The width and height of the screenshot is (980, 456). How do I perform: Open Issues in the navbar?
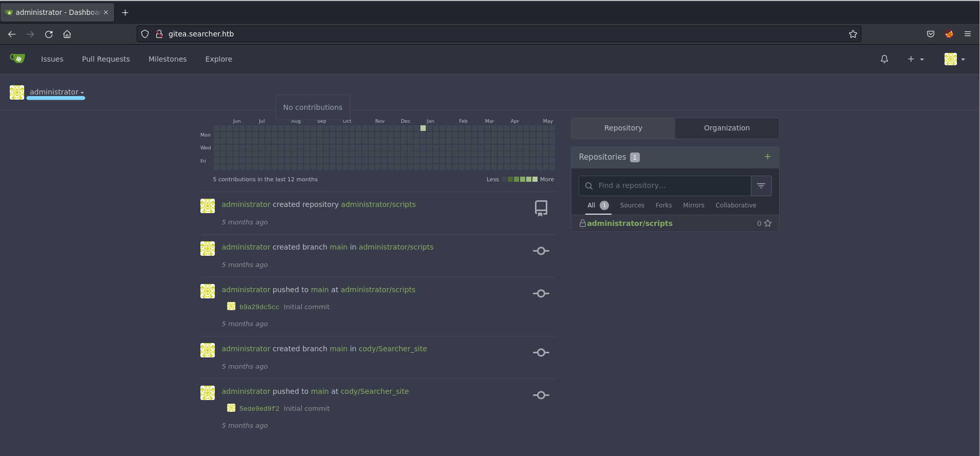tap(52, 59)
